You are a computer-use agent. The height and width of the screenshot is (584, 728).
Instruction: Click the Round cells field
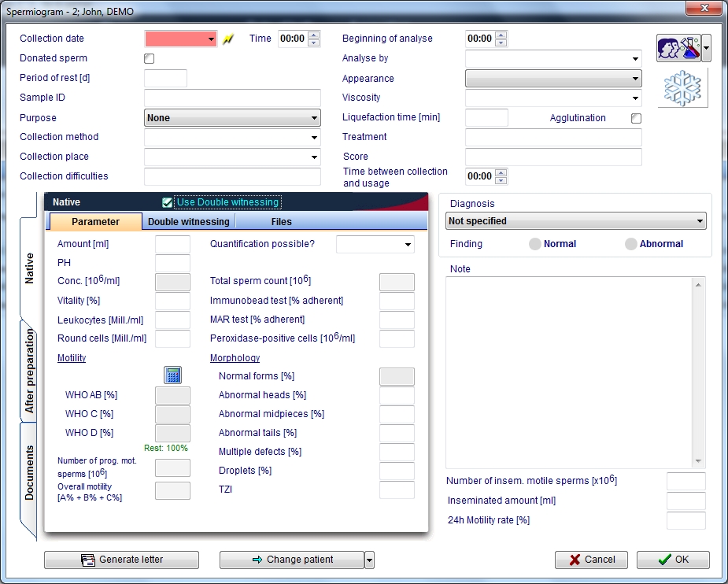click(172, 339)
